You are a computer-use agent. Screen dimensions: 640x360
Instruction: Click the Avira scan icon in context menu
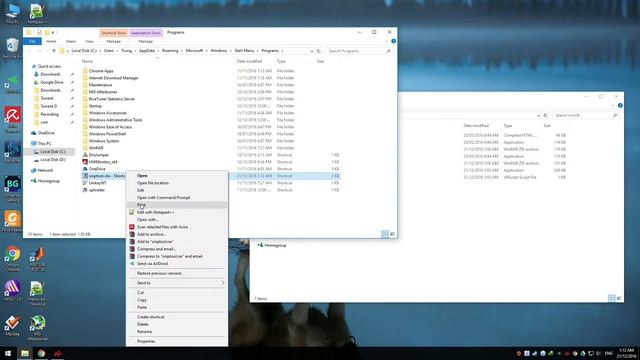pos(131,227)
